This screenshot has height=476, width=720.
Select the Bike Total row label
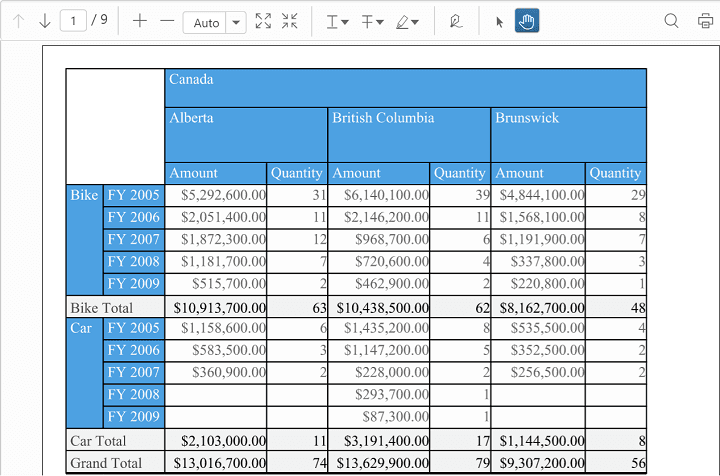(115, 308)
